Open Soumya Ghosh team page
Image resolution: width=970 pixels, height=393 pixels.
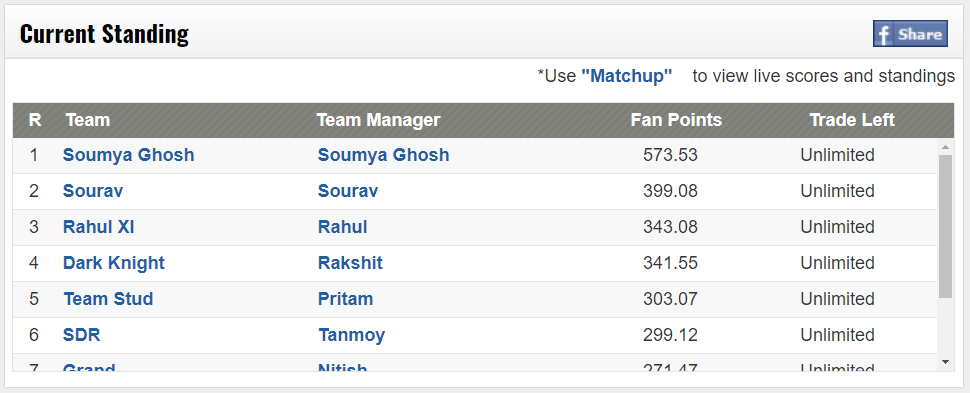(x=129, y=155)
